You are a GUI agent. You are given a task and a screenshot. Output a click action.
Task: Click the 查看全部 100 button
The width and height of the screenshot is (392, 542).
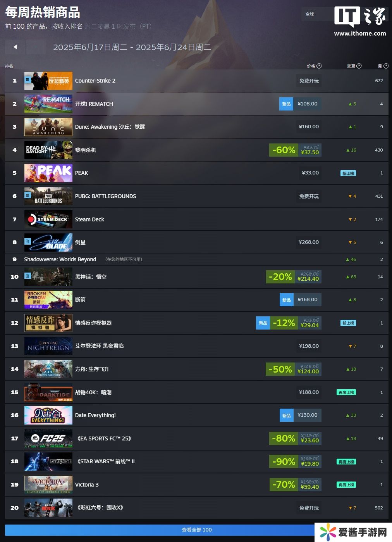[197, 530]
